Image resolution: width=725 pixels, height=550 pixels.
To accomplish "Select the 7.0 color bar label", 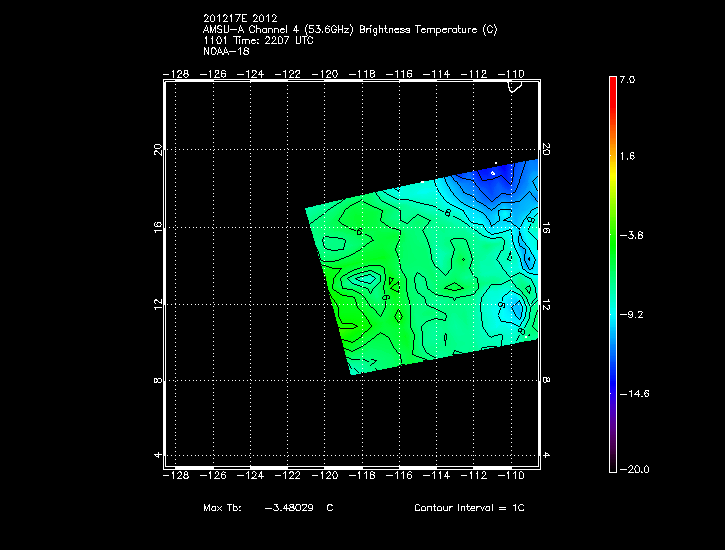I will point(626,79).
